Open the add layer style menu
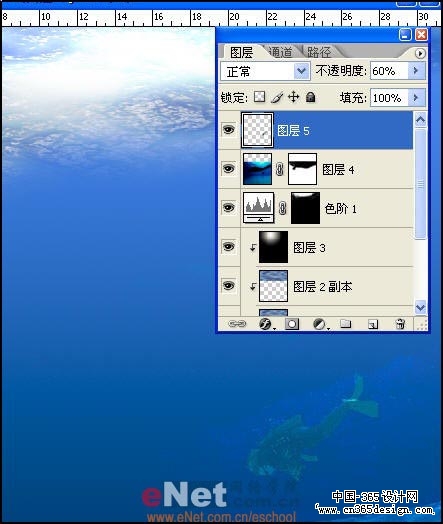 point(266,323)
